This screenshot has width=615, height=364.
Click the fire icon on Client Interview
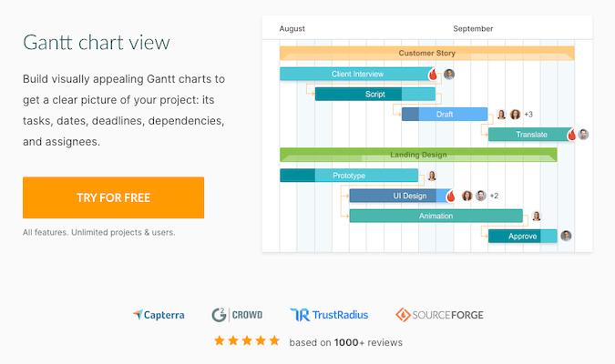[x=434, y=74]
